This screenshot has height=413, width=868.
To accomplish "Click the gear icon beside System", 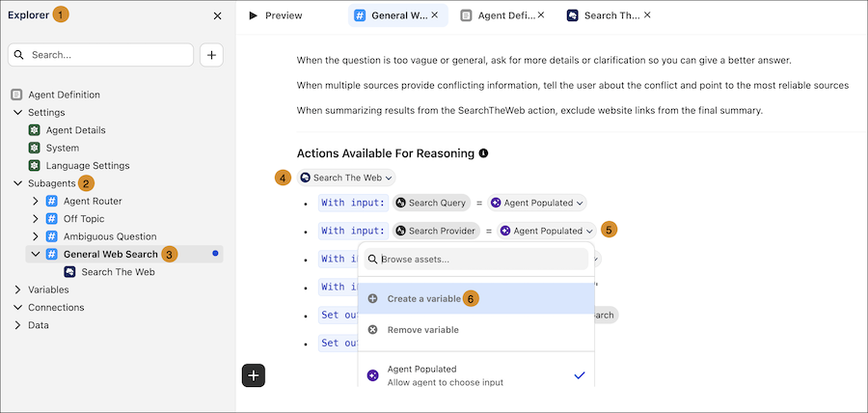I will 35,148.
